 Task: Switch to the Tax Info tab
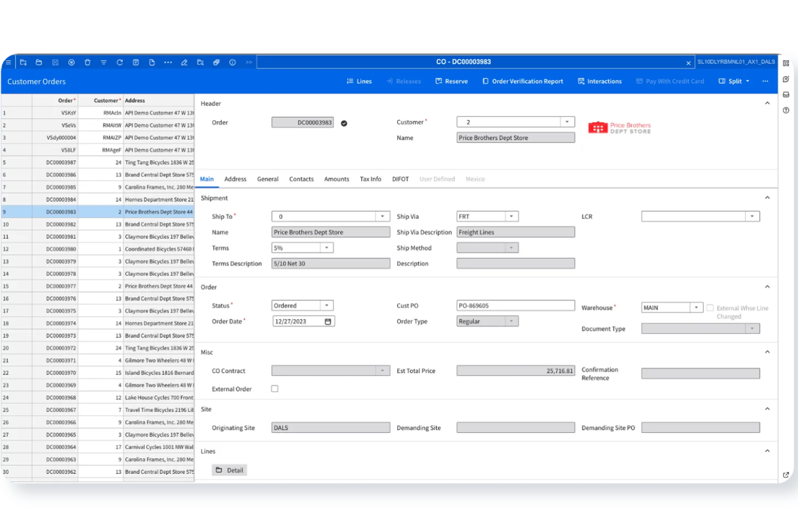370,179
